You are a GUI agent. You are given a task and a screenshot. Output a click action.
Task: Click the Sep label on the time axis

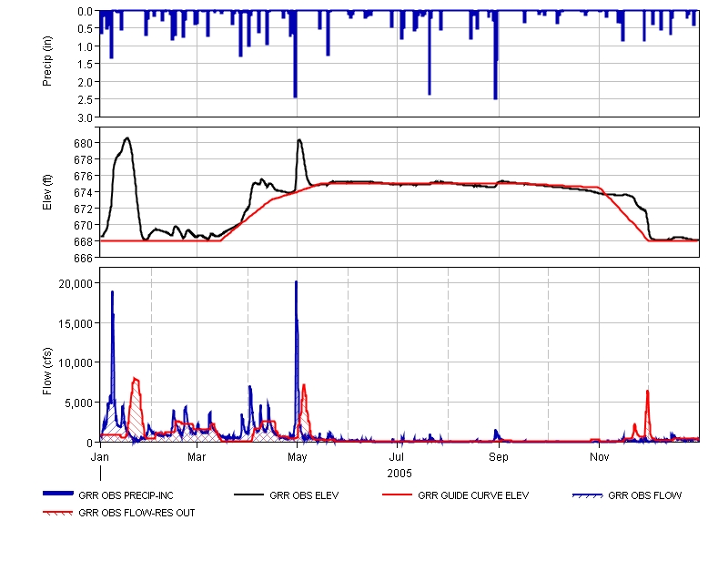[498, 454]
